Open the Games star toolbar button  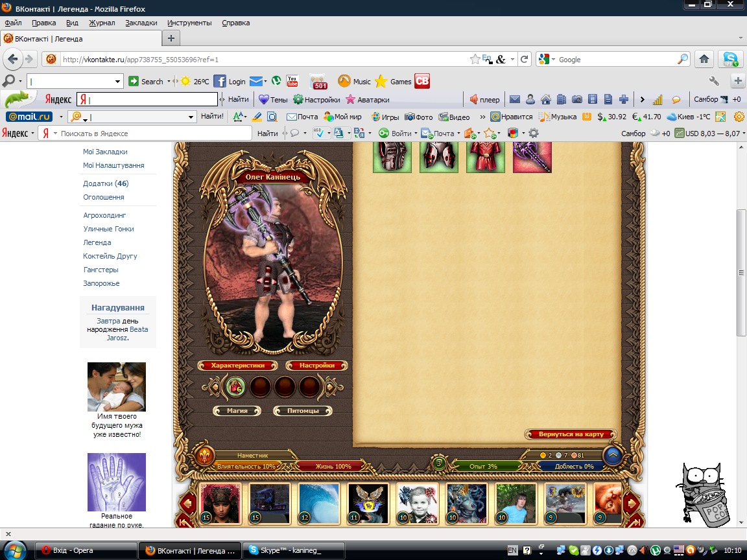click(393, 82)
